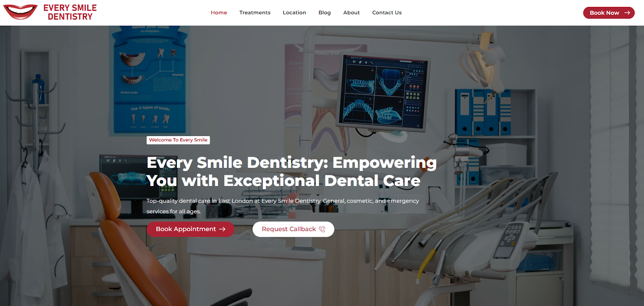Open the Home navigation link
This screenshot has width=644, height=306.
219,12
